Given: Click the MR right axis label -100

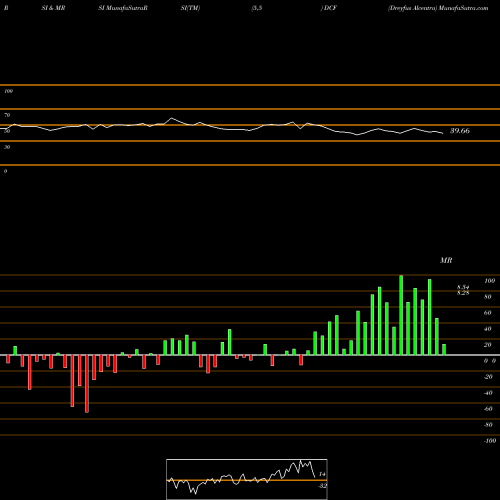Looking at the screenshot, I should click(489, 441).
